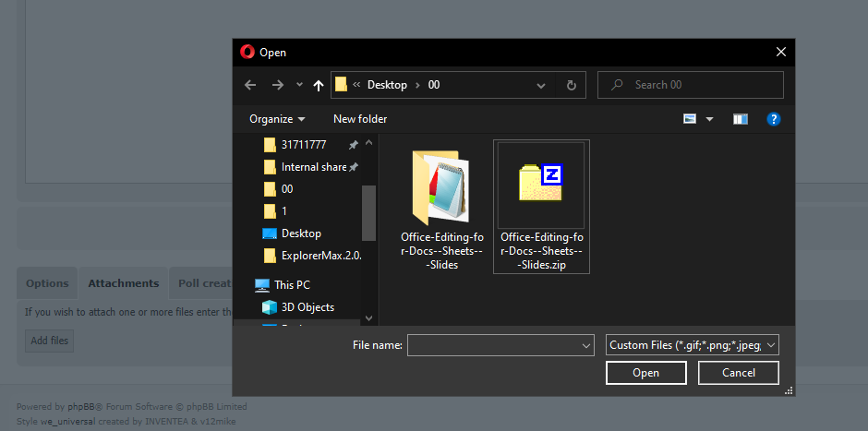868x431 pixels.
Task: Open the Help button
Action: pyautogui.click(x=773, y=119)
